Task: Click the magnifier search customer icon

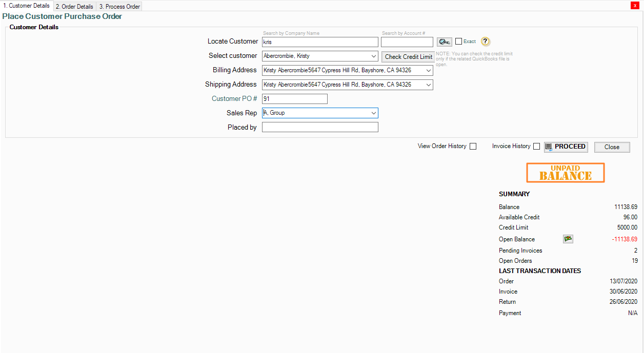Action: click(x=444, y=42)
